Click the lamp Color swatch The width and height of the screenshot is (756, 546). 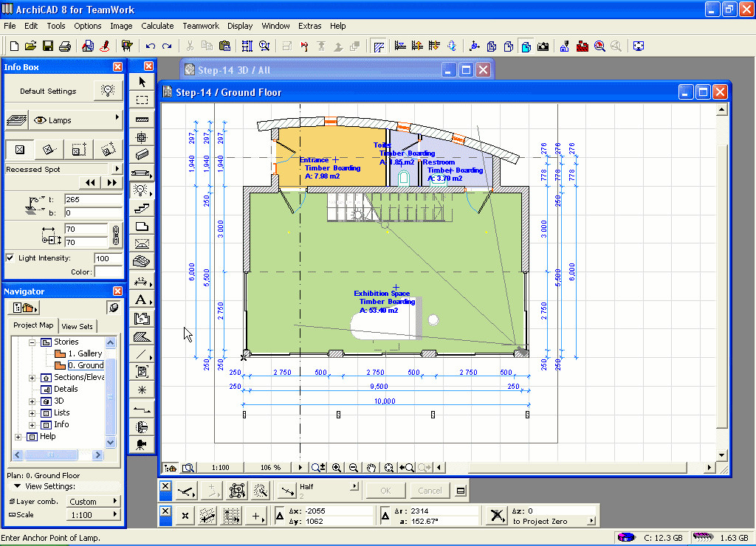pyautogui.click(x=109, y=272)
